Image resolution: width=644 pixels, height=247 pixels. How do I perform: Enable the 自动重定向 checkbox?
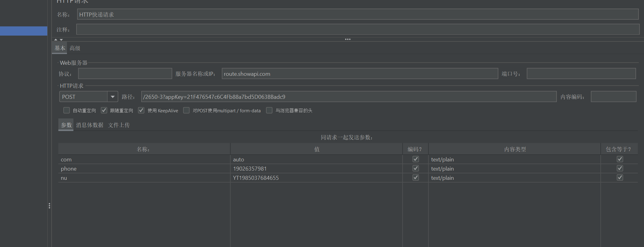[66, 110]
